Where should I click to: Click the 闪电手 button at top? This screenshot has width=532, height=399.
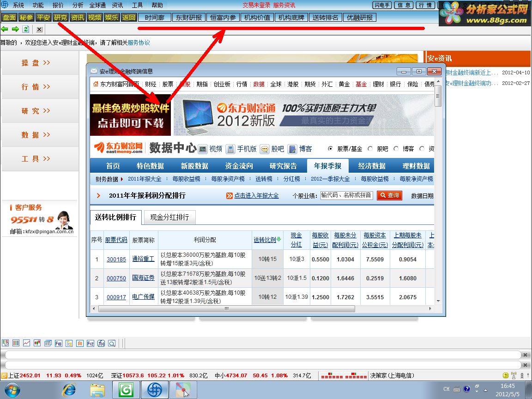[x=382, y=5]
